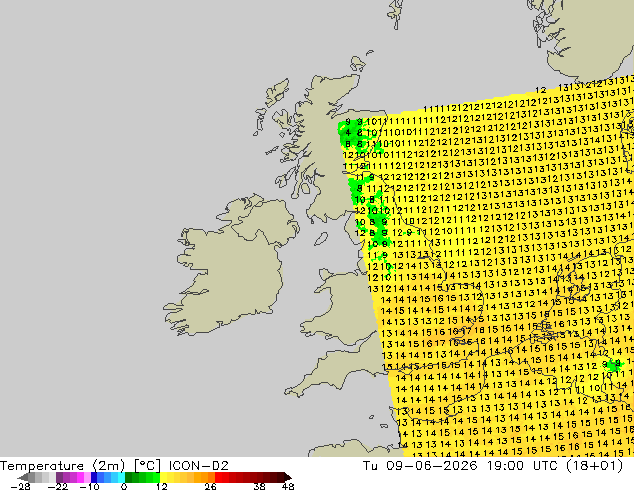634x490 pixels.
Task: Click the right dark arrow end of color scale
Action: coord(288,477)
